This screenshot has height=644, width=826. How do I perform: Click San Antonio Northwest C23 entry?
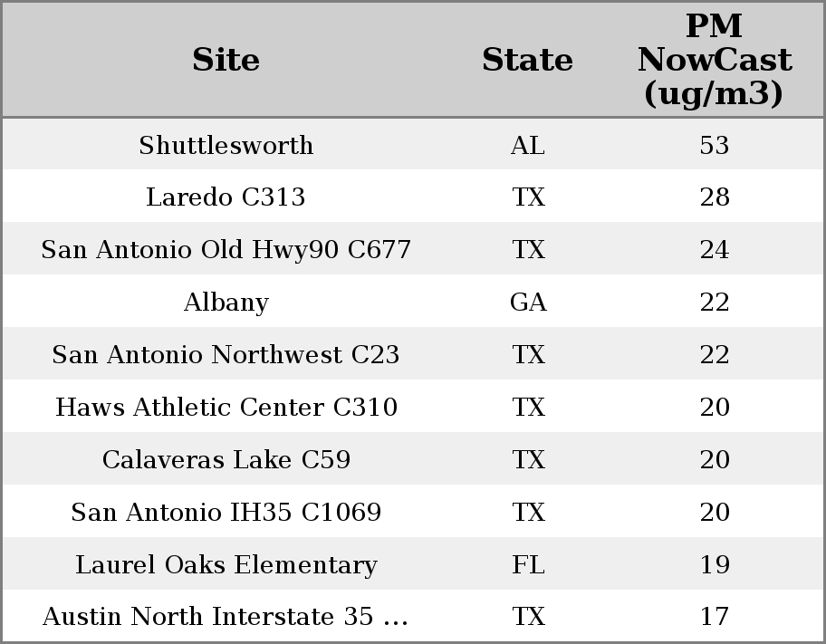226,354
